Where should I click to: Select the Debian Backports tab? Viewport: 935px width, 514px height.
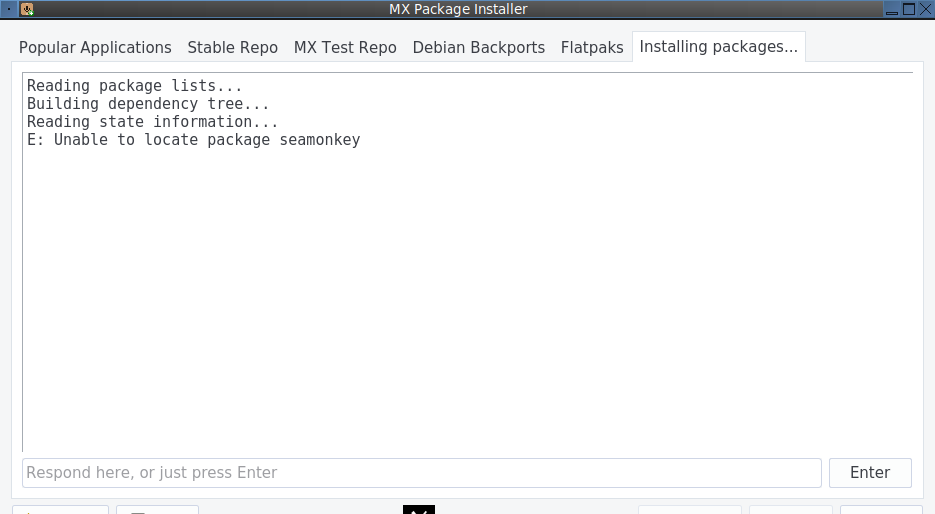(478, 48)
